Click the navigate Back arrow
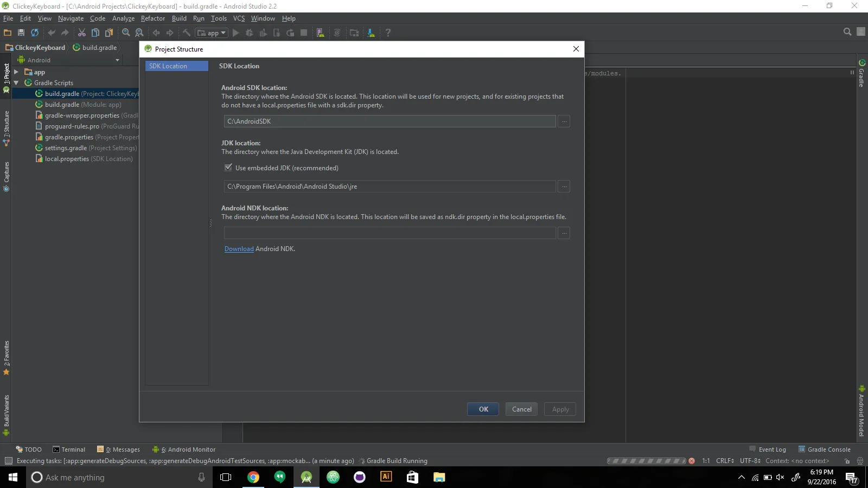This screenshot has width=868, height=488. (156, 33)
